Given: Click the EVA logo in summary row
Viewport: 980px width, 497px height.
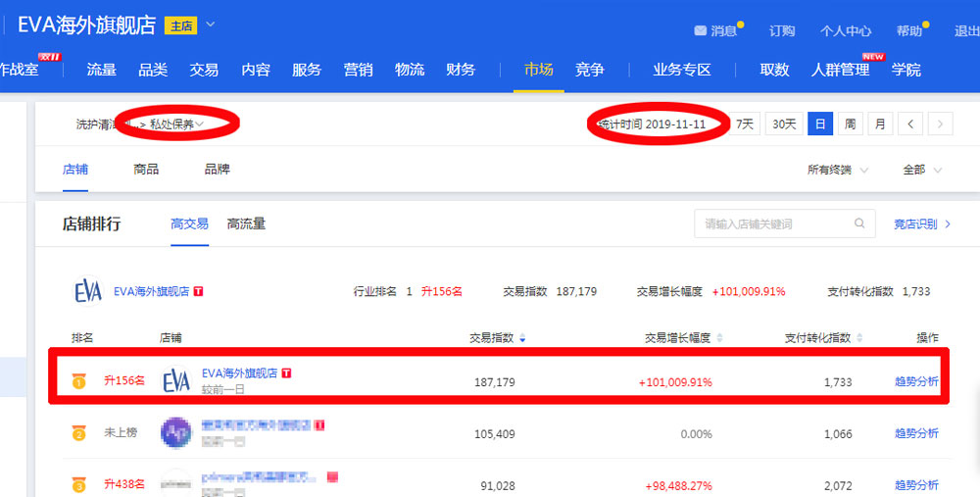Looking at the screenshot, I should [87, 291].
